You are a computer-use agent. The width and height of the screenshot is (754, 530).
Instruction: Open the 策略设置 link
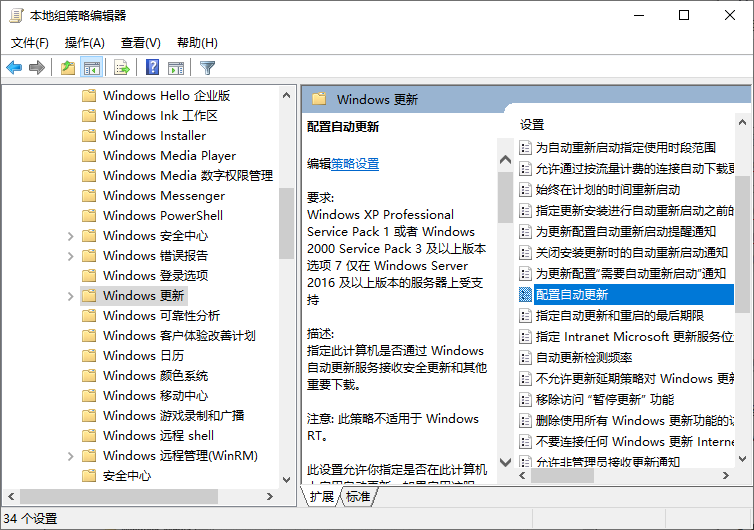click(x=355, y=164)
